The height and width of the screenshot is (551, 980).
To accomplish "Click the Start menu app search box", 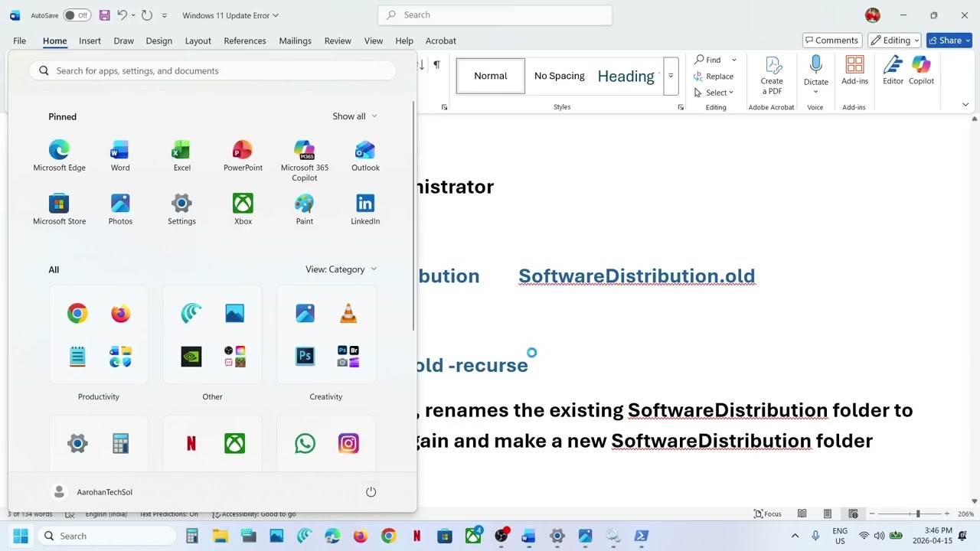I will pyautogui.click(x=214, y=71).
